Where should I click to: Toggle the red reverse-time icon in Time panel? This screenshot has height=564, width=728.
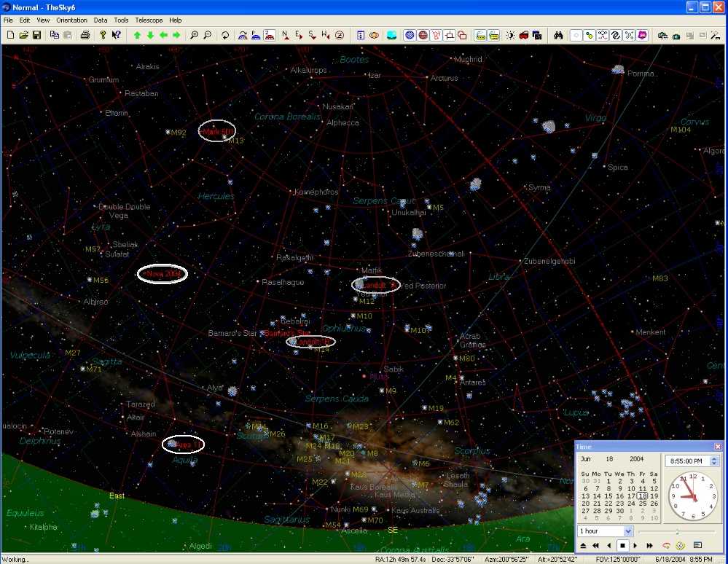coord(666,544)
